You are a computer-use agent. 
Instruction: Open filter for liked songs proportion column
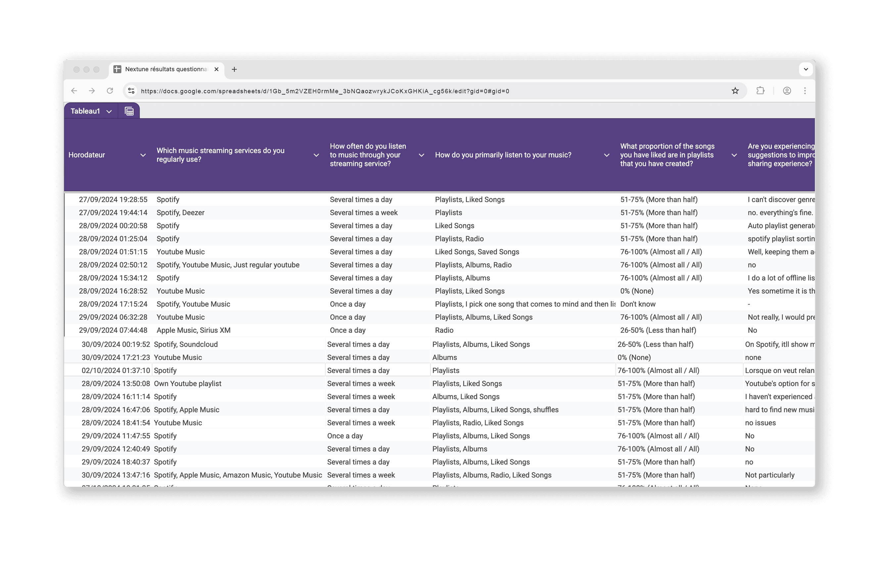[x=734, y=155]
